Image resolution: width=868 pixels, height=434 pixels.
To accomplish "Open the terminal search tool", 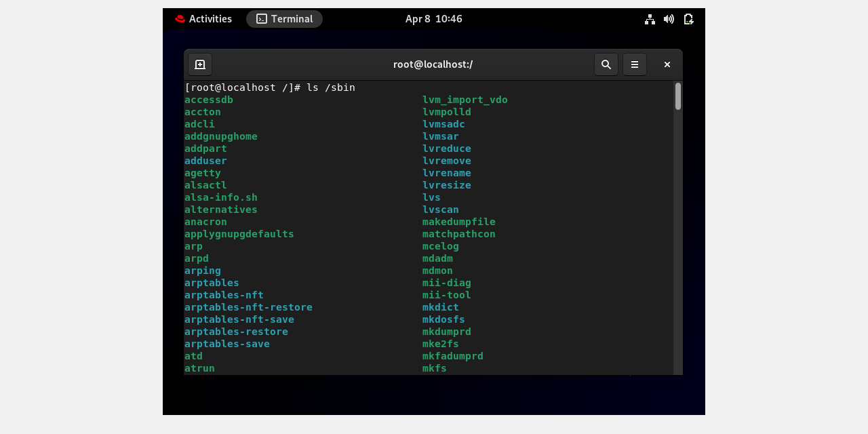I will (x=606, y=64).
